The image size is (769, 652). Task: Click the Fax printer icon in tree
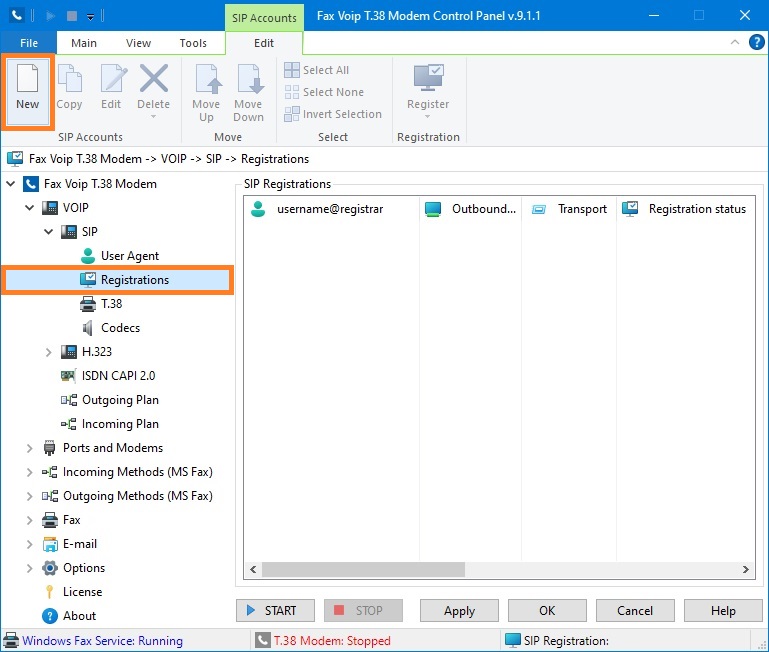[50, 520]
